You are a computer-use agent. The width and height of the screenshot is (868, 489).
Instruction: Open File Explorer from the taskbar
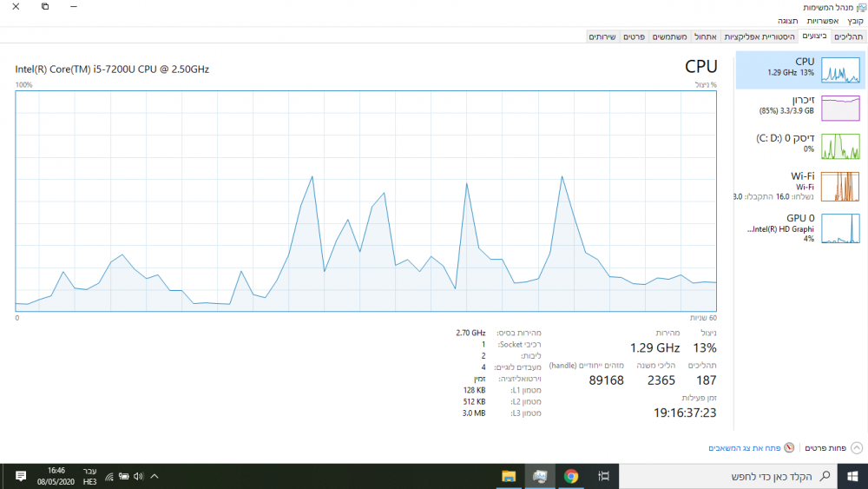(508, 476)
